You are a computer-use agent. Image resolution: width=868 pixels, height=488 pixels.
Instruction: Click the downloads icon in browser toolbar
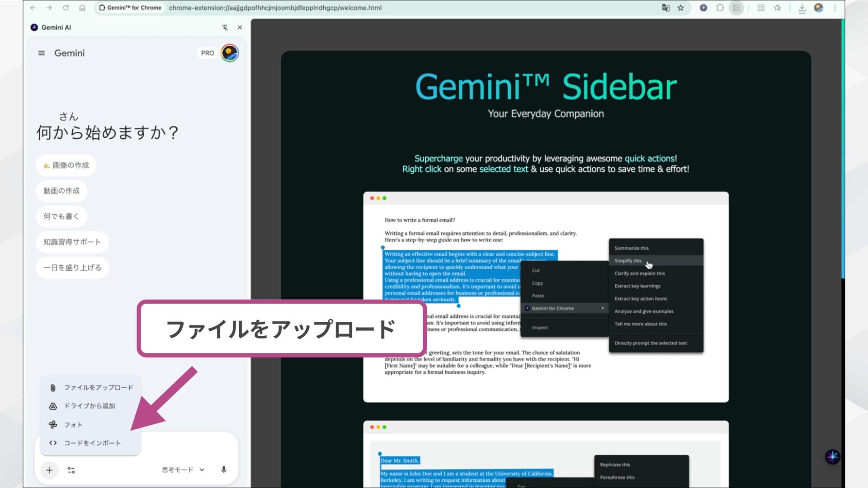[x=802, y=8]
